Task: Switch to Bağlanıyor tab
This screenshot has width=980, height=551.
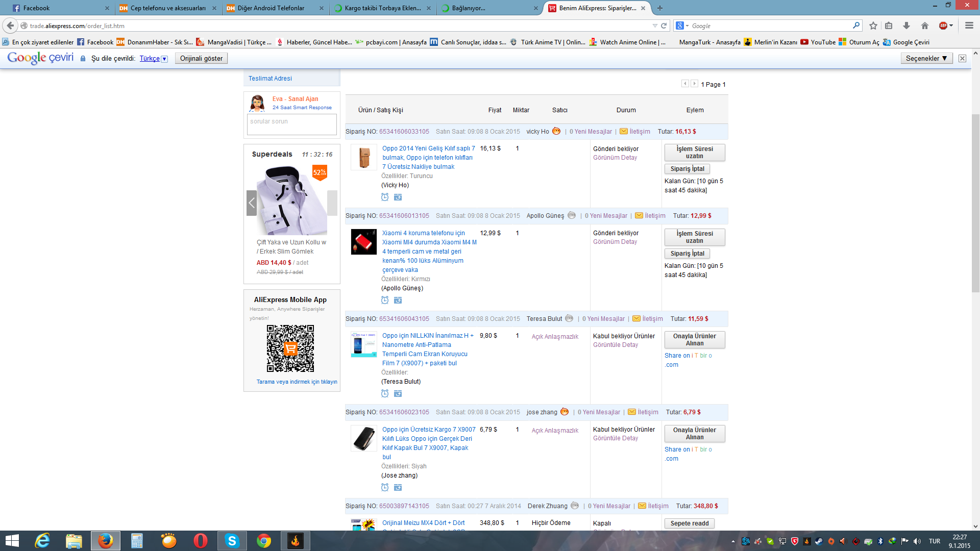Action: [489, 8]
